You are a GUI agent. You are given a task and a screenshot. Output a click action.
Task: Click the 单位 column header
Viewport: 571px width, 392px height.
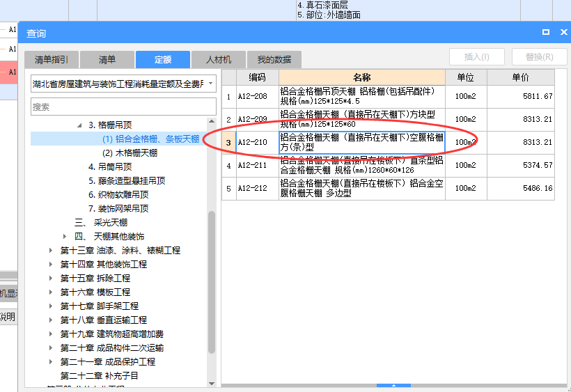tap(466, 77)
